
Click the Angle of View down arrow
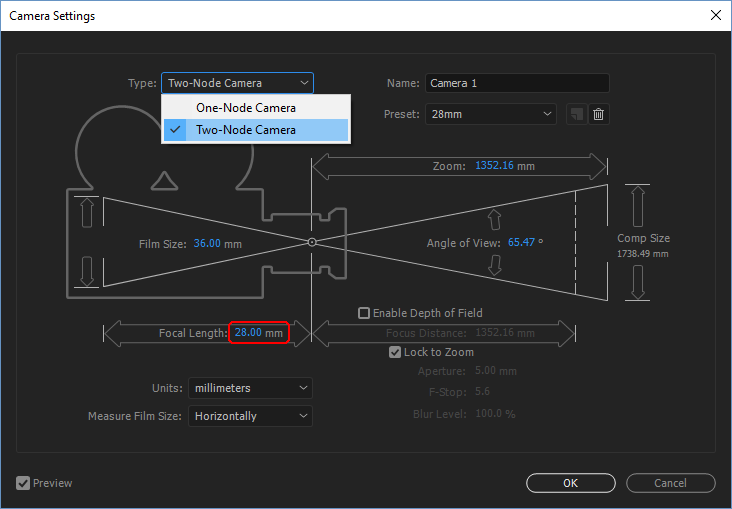[x=492, y=264]
